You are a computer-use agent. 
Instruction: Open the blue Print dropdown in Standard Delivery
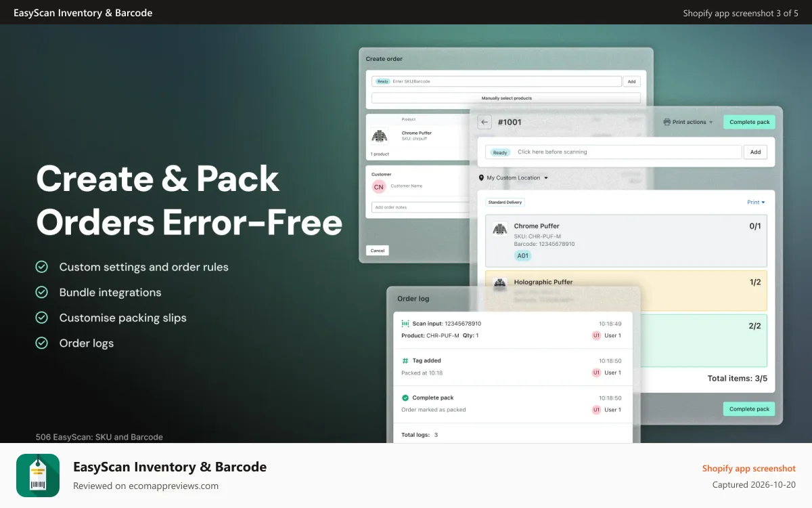click(x=756, y=203)
